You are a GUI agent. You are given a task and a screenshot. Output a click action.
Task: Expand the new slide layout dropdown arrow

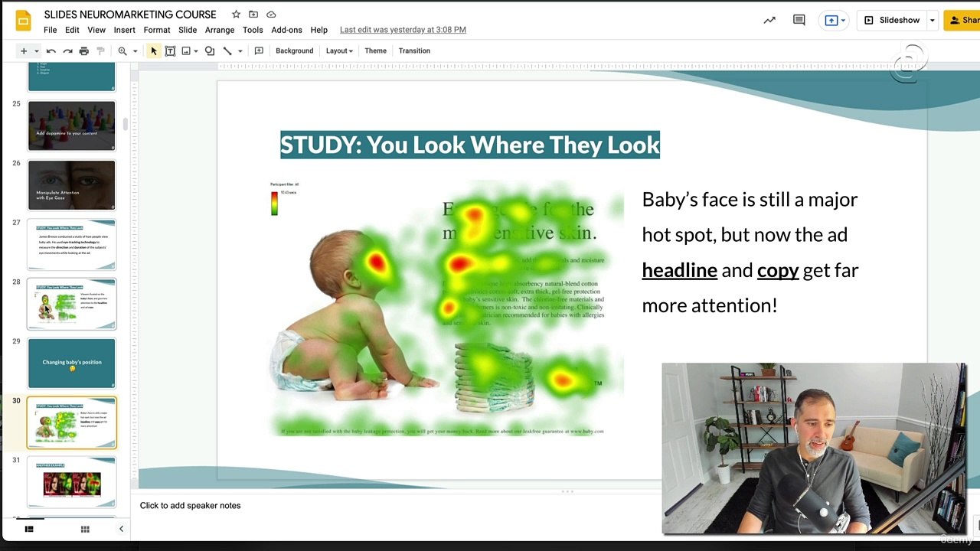click(x=36, y=51)
